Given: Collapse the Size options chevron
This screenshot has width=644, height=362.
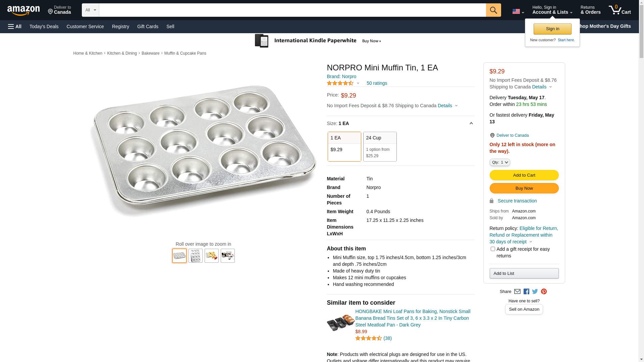Looking at the screenshot, I should pyautogui.click(x=471, y=123).
